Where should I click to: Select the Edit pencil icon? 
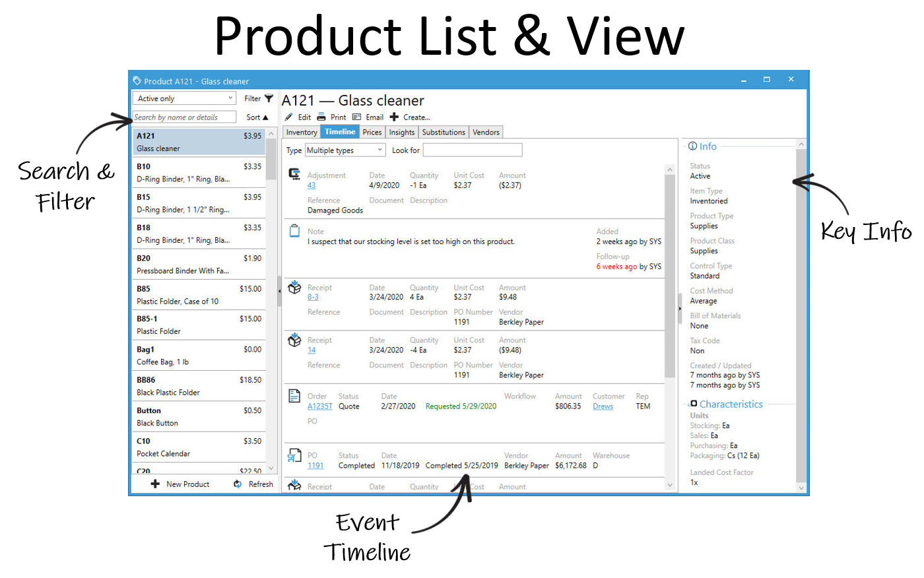pyautogui.click(x=288, y=117)
